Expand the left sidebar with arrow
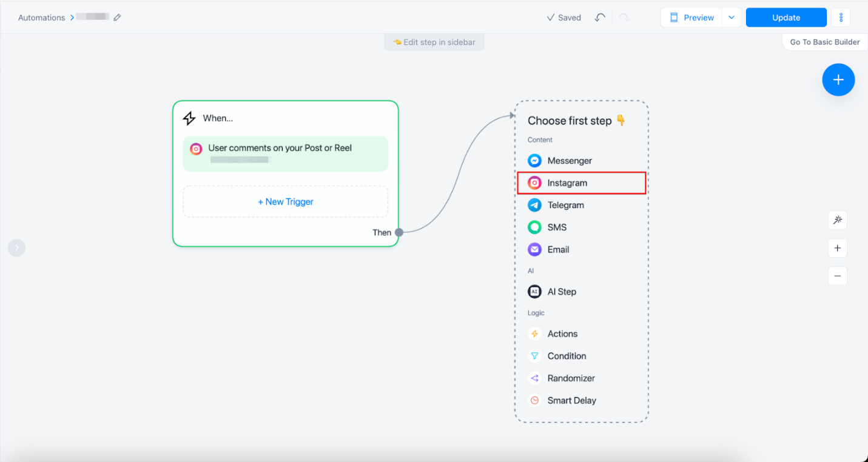 (16, 247)
